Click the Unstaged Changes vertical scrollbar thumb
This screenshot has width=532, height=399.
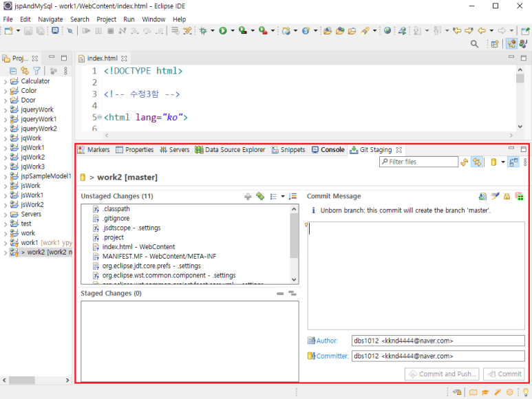(294, 236)
